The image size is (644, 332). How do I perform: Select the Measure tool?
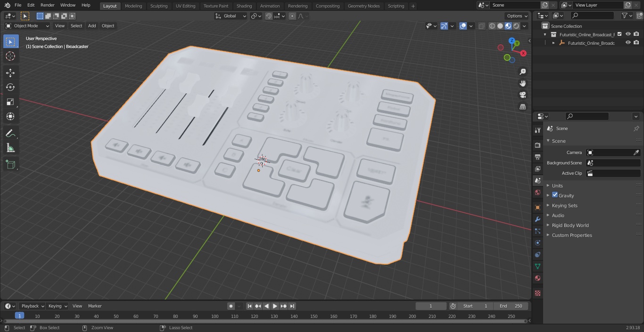(10, 148)
